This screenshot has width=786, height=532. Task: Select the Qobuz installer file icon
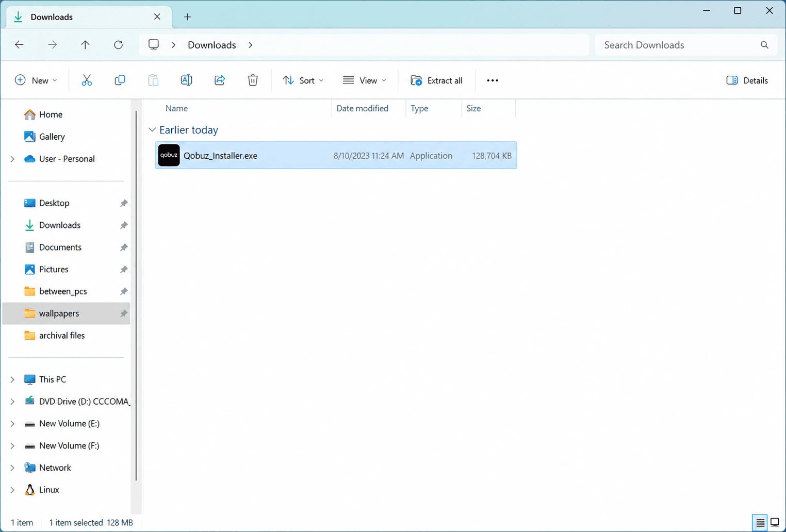tap(169, 155)
